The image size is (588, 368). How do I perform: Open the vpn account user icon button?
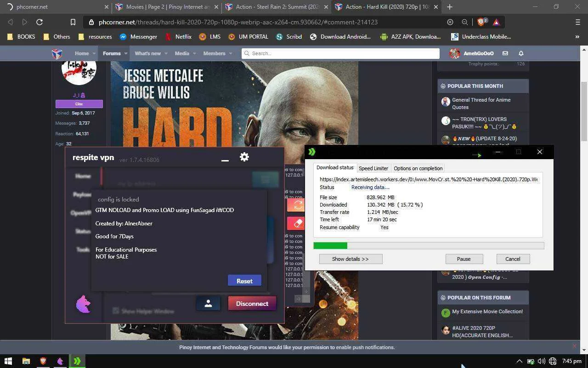[208, 304]
